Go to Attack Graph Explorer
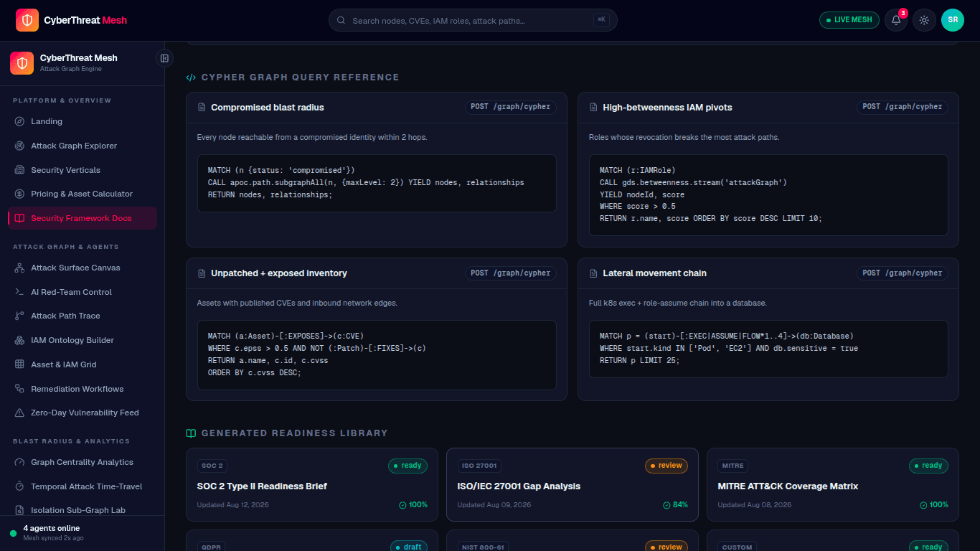 click(83, 146)
